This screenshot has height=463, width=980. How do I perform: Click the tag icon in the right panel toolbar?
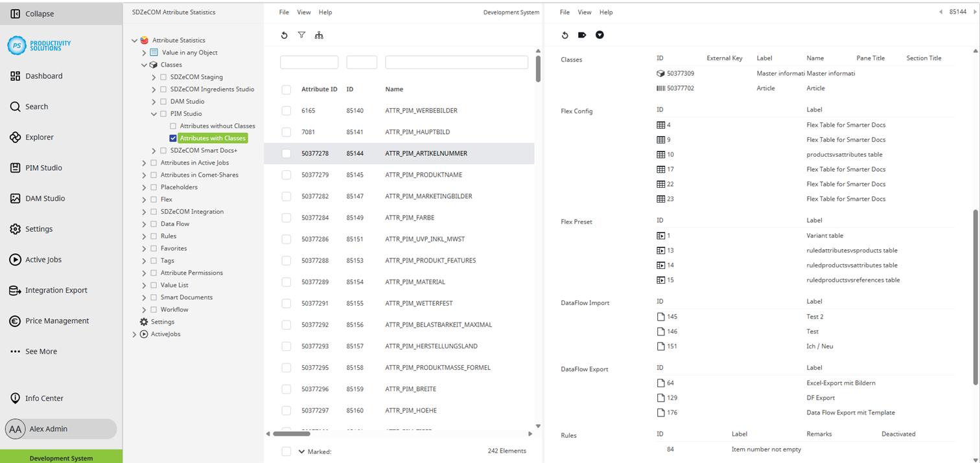pyautogui.click(x=581, y=35)
